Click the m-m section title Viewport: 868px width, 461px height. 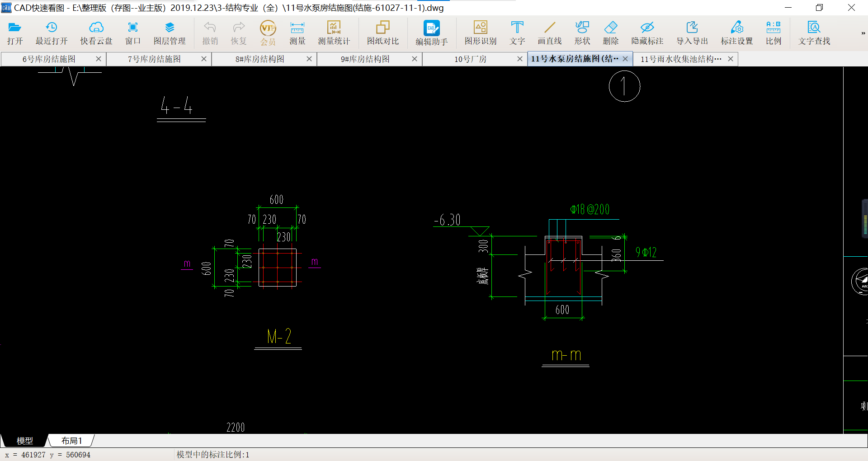point(566,355)
